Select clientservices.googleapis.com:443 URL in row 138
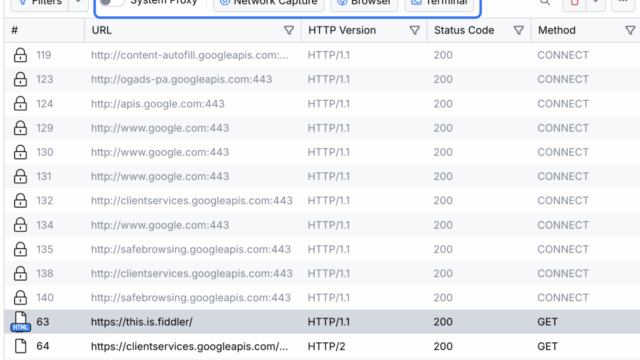Screen dimensions: 640x360 [x=192, y=273]
